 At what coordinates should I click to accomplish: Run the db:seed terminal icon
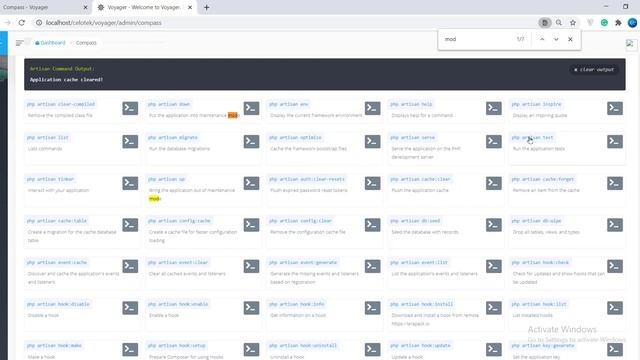494,225
